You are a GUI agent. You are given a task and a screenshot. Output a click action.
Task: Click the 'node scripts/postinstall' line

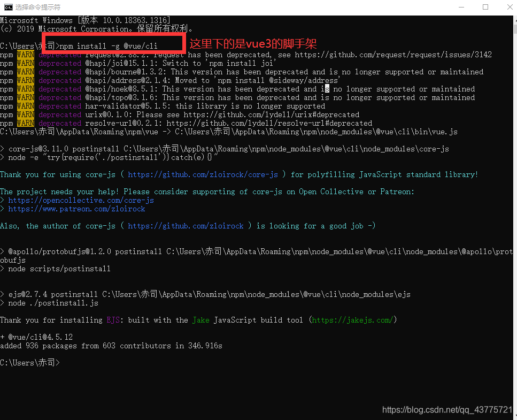click(56, 269)
